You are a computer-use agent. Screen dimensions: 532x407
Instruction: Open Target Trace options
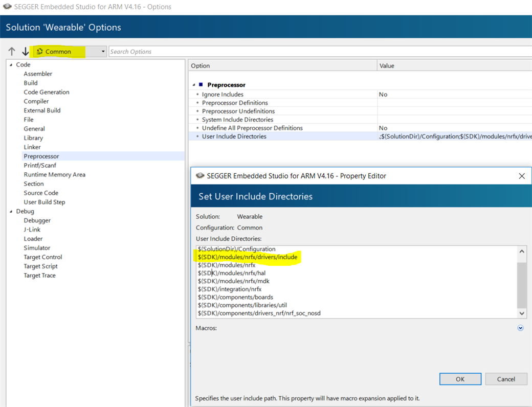[40, 276]
